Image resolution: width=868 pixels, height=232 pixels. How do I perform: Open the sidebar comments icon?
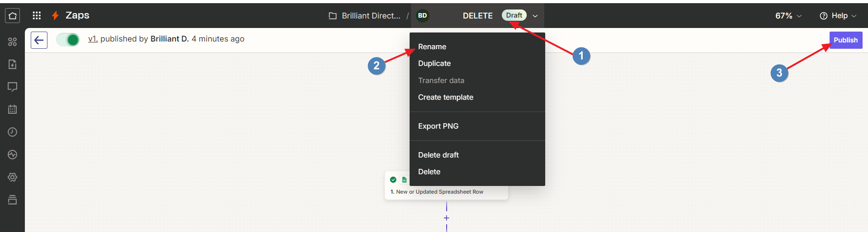point(12,87)
